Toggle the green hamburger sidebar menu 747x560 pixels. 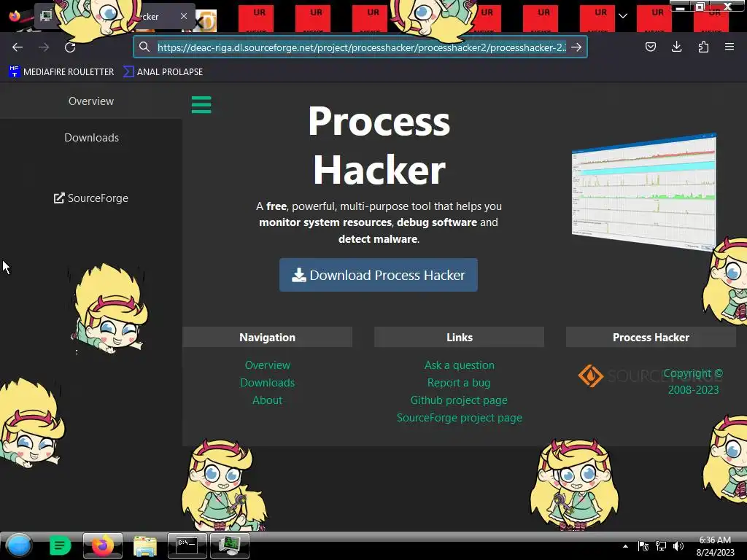(201, 105)
